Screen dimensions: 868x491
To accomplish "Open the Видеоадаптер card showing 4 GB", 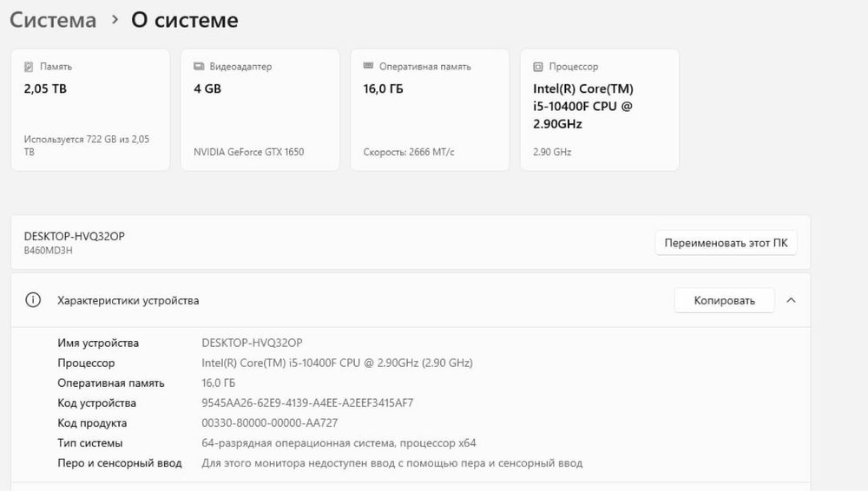I will pyautogui.click(x=260, y=109).
